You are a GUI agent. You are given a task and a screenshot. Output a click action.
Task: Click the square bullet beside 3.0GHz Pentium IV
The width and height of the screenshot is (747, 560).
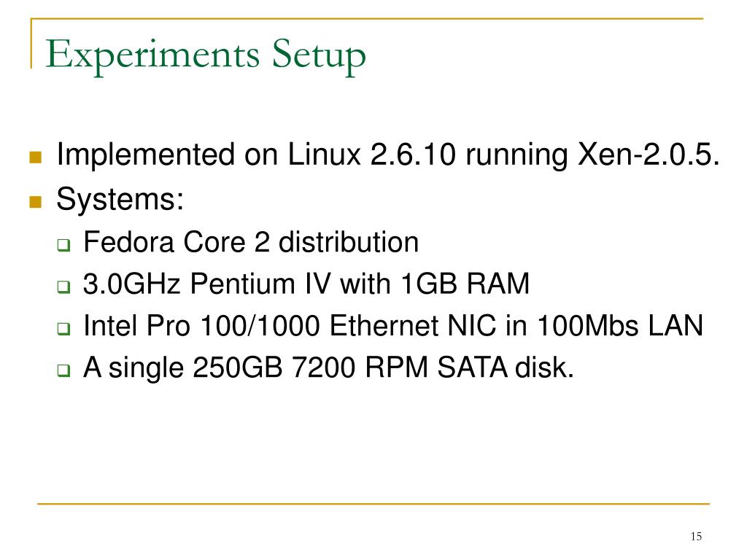64,287
